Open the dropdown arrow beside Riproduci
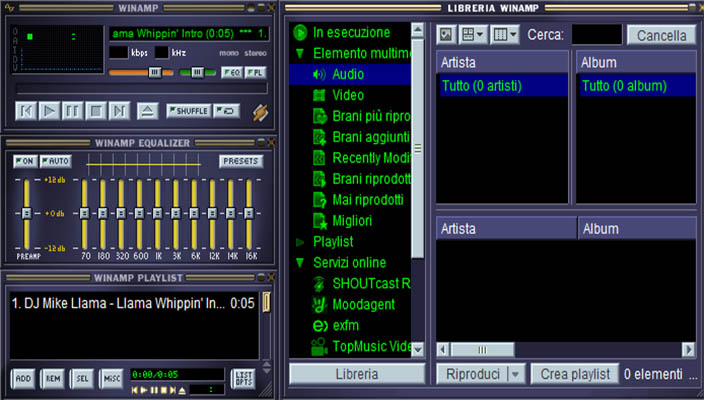Viewport: 704px width, 400px height. [x=515, y=374]
